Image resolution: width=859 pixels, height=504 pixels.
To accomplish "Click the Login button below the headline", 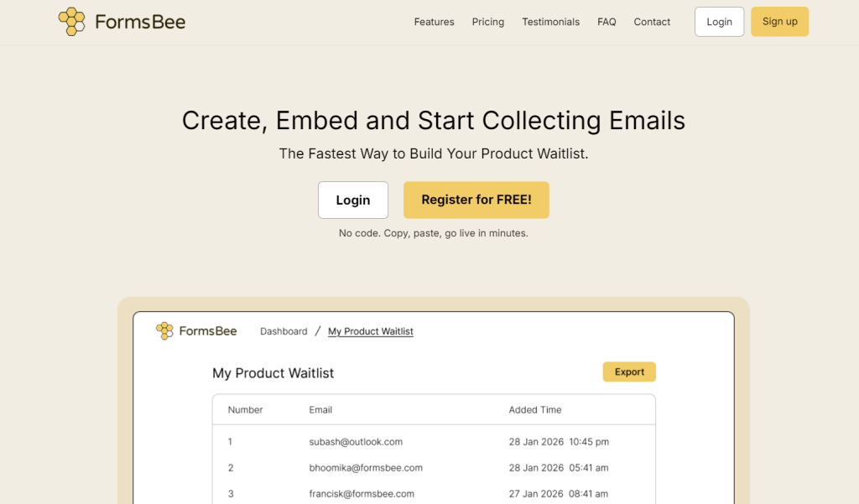I will [352, 200].
